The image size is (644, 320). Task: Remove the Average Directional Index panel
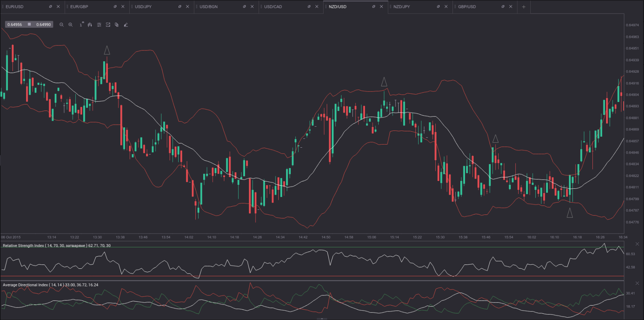point(637,283)
